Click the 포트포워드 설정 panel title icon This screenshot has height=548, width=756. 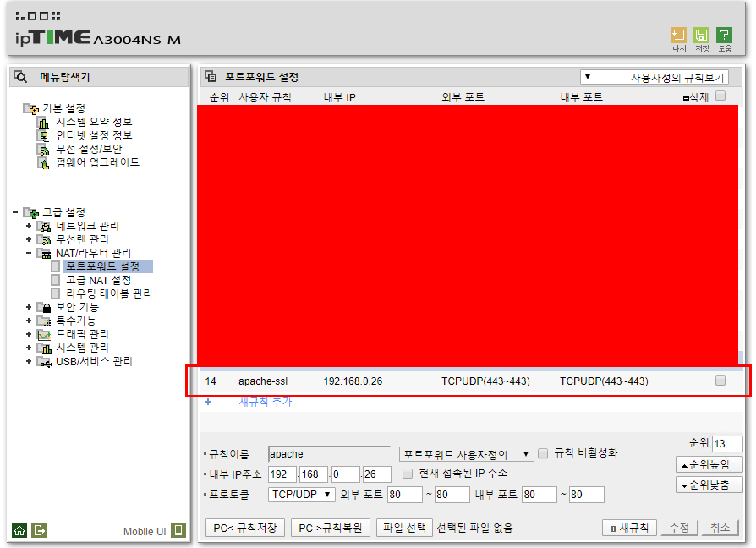211,77
